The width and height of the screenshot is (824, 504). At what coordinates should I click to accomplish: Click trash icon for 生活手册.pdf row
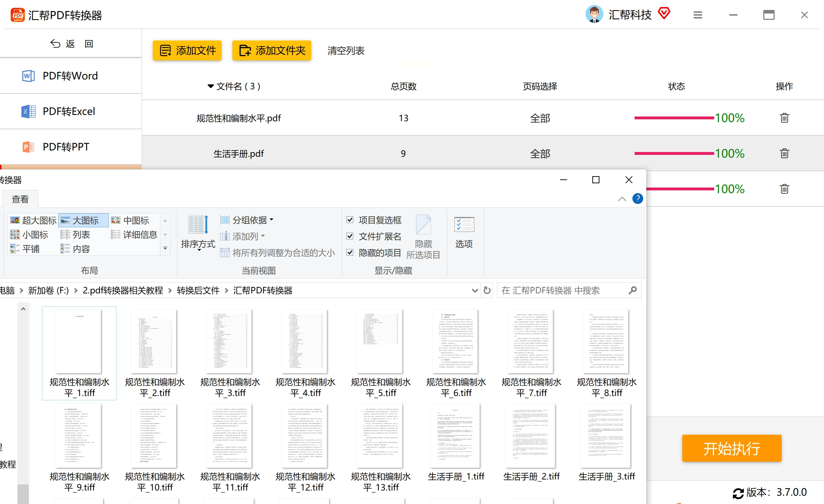coord(784,153)
